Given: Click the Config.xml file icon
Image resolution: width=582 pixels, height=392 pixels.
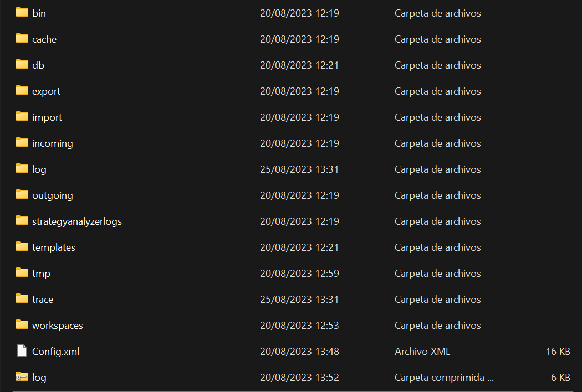Looking at the screenshot, I should click(22, 351).
